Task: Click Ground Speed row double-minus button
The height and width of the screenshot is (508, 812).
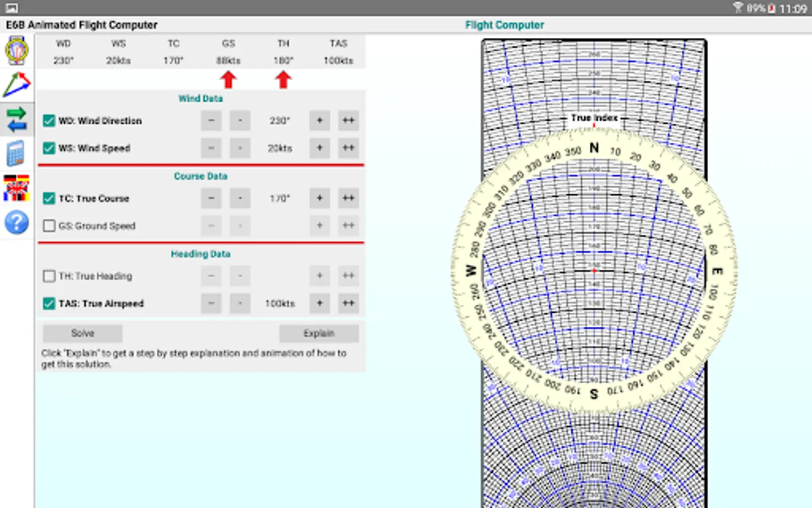Action: pyautogui.click(x=211, y=225)
